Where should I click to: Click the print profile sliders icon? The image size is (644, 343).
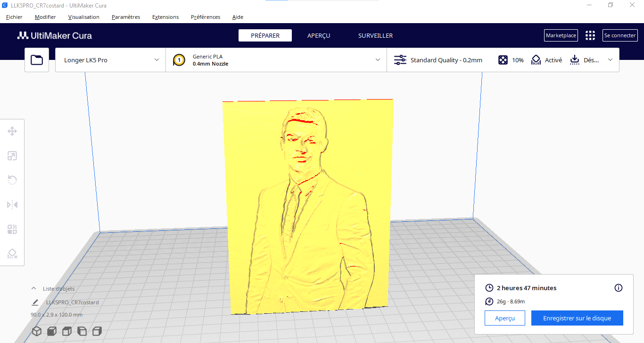[400, 60]
